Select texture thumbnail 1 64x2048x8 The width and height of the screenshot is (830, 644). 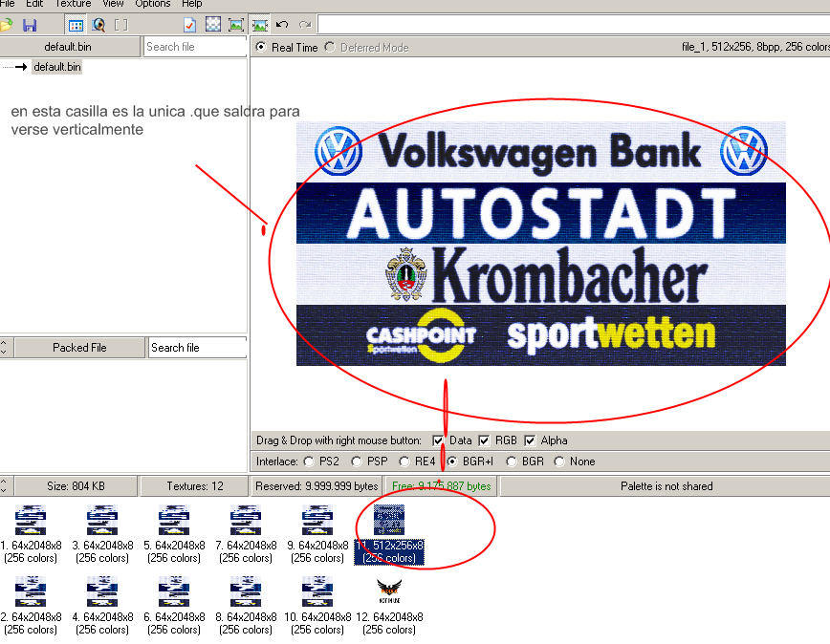pyautogui.click(x=31, y=533)
